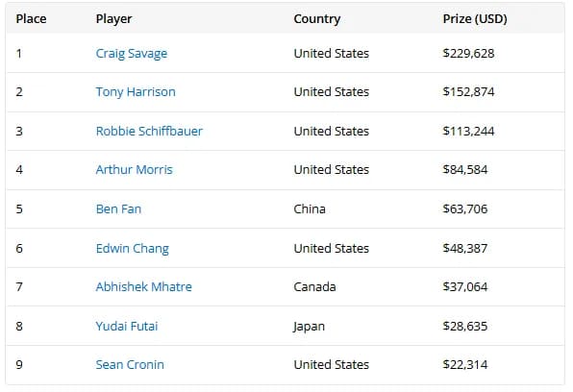Select the $63,706 prize amount cell
The image size is (573, 392).
click(x=465, y=209)
